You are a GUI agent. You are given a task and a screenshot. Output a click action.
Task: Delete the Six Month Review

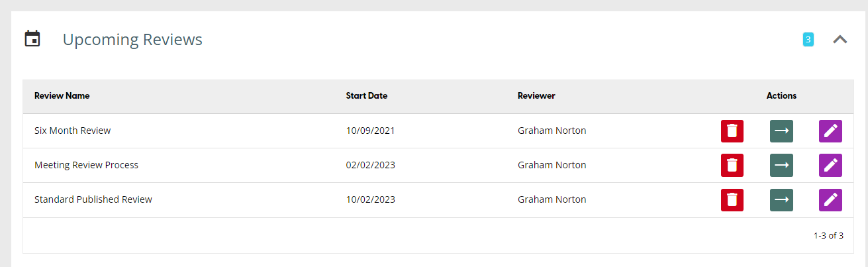pyautogui.click(x=732, y=131)
